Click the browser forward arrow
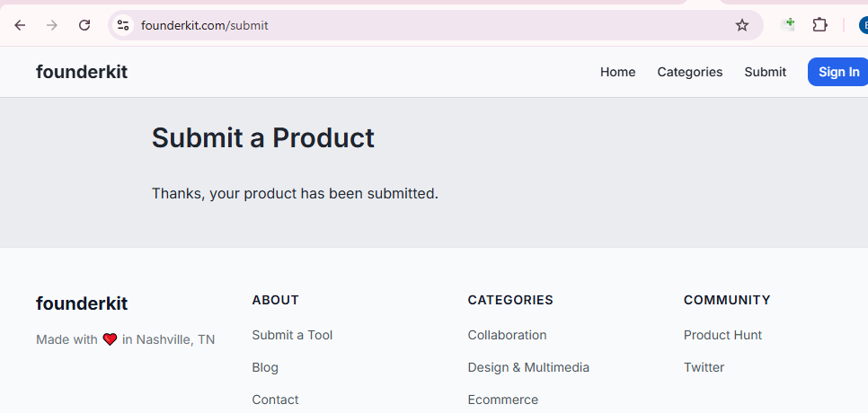 click(x=52, y=25)
